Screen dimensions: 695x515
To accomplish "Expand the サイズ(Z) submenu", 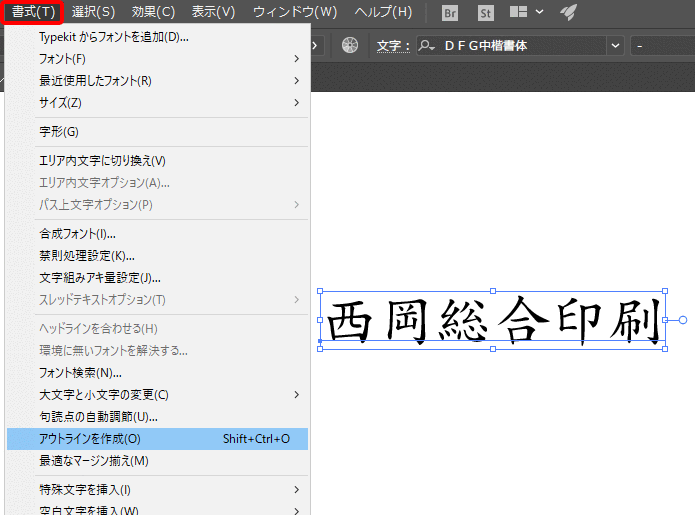I will tap(157, 103).
